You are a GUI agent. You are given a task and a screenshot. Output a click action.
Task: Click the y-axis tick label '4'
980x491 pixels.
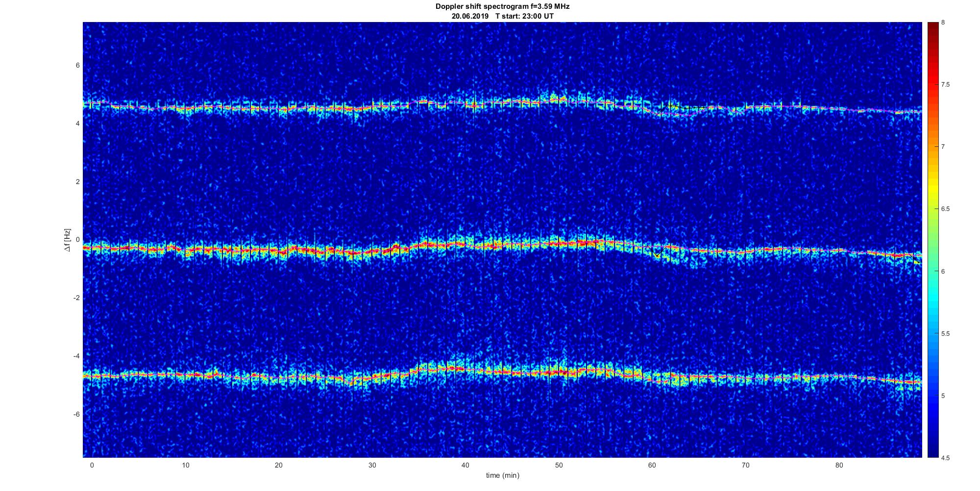click(x=77, y=124)
